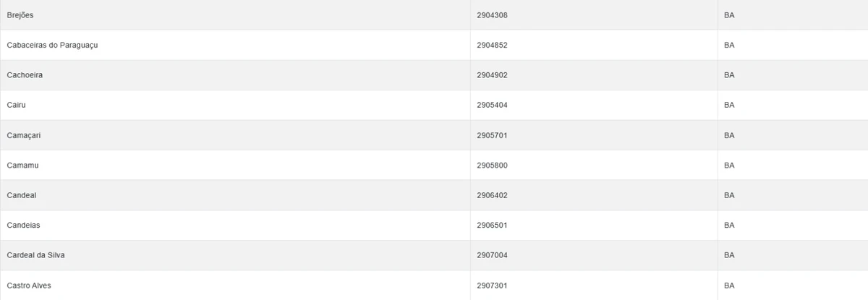Select the Candeias name cell
Image resolution: width=868 pixels, height=300 pixels.
tap(23, 225)
